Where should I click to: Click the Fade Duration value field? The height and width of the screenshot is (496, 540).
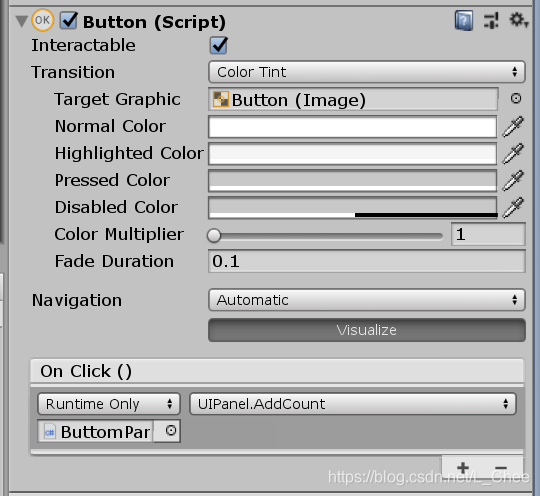click(x=367, y=261)
